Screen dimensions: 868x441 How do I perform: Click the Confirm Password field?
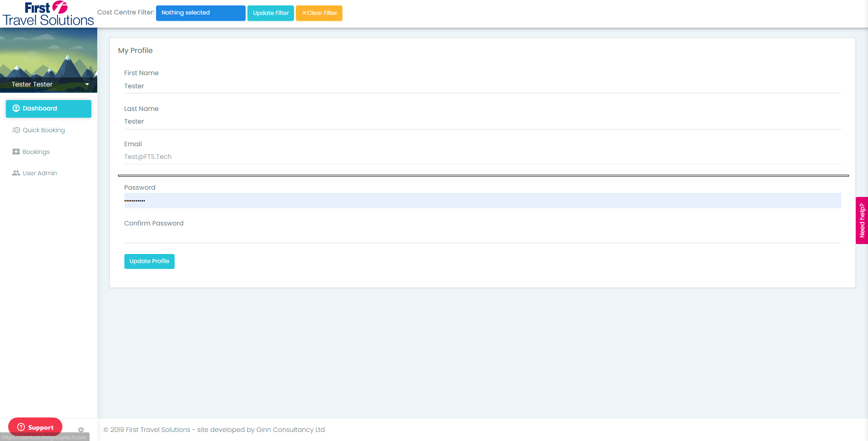[483, 236]
